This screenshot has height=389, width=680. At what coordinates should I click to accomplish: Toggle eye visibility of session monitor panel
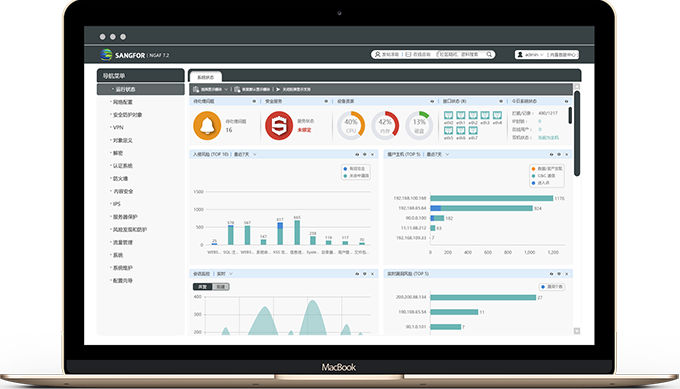pyautogui.click(x=357, y=274)
